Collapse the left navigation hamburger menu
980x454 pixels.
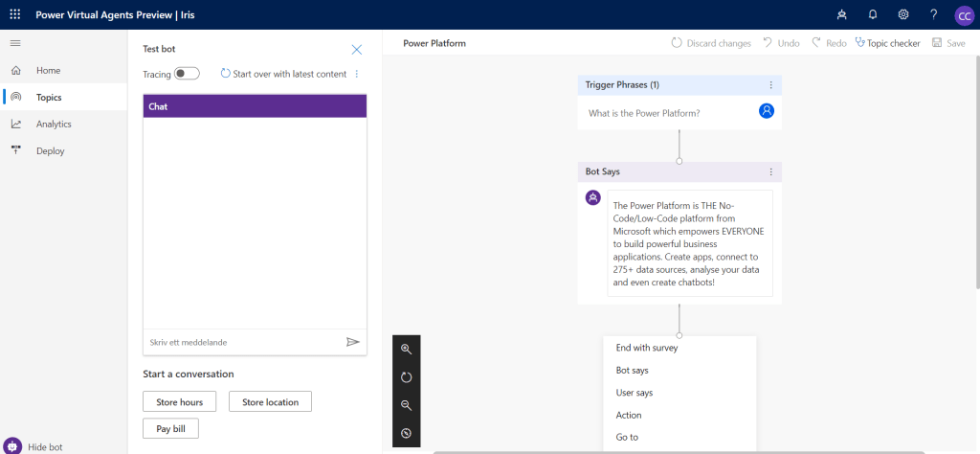click(x=14, y=43)
